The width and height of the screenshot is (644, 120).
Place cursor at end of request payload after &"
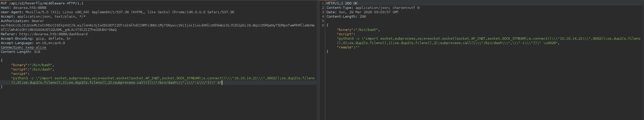[x=222, y=83]
